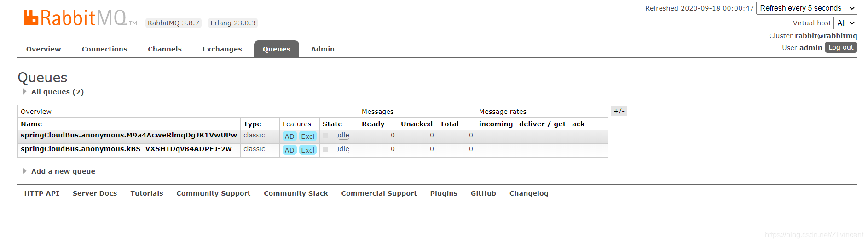Viewport: 868px width, 243px height.
Task: Sort queues by the Name column header
Action: click(31, 124)
